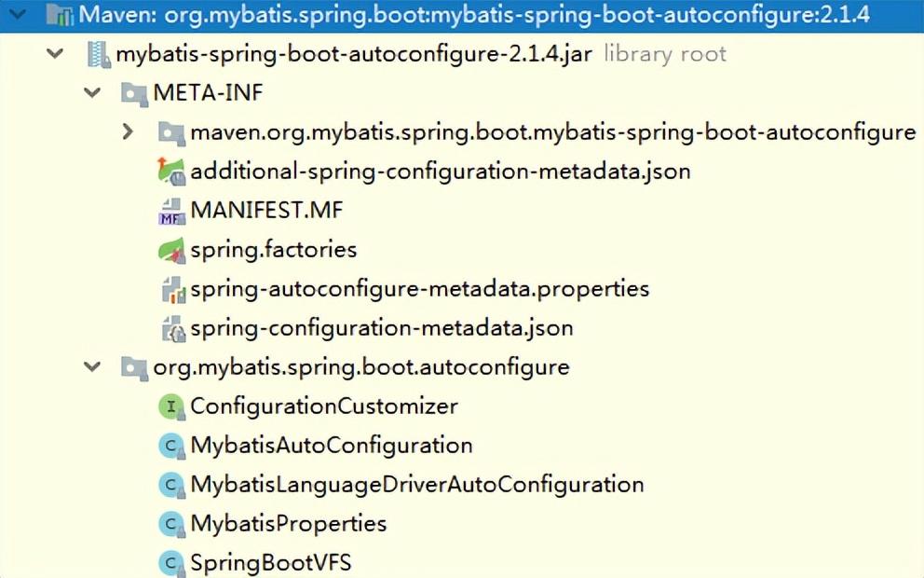Select the MybatisProperties class

(x=288, y=524)
